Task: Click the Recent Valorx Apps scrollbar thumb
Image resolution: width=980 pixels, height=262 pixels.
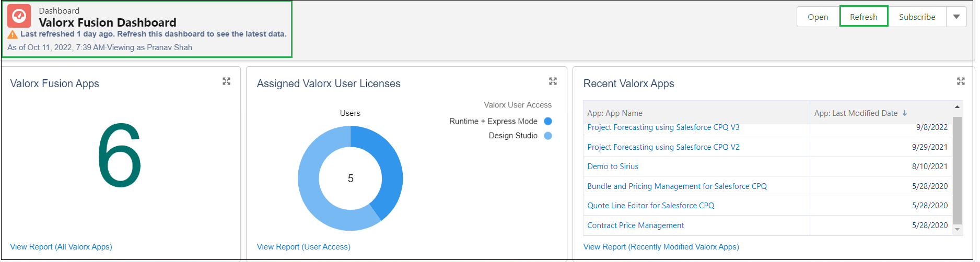Action: [x=957, y=170]
